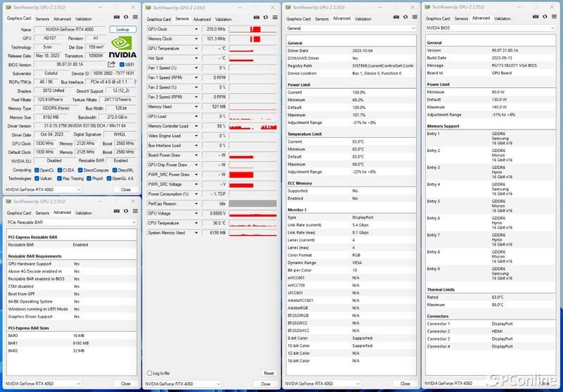Screen dimensions: 563x392
Task: Click the refresh icon in Graphics Card window
Action: (x=126, y=17)
